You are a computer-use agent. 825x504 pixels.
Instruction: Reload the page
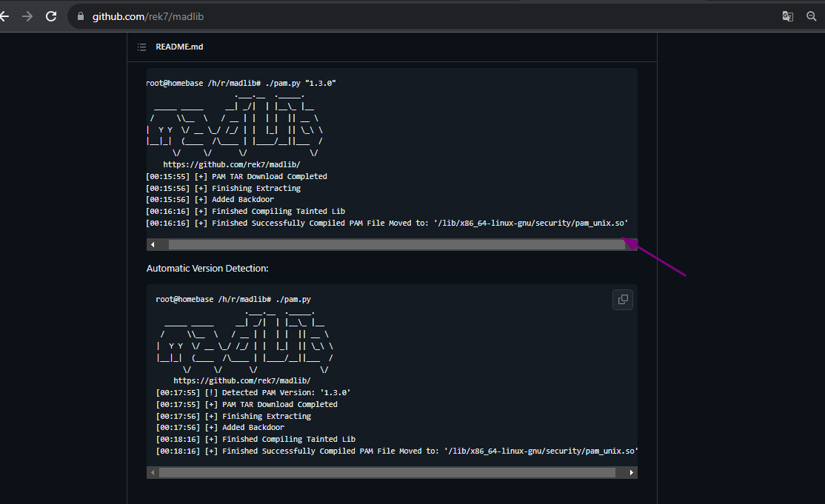pos(51,16)
